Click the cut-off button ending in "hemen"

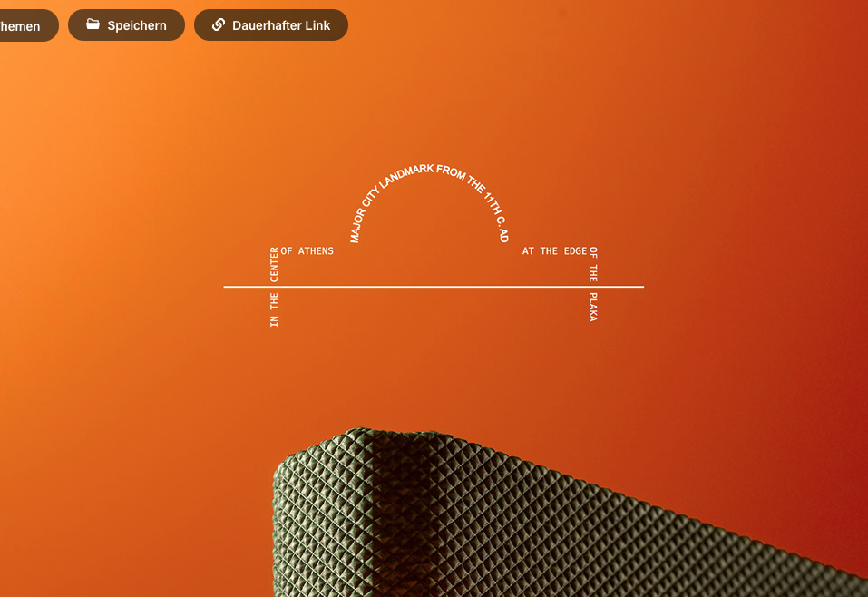pyautogui.click(x=24, y=25)
